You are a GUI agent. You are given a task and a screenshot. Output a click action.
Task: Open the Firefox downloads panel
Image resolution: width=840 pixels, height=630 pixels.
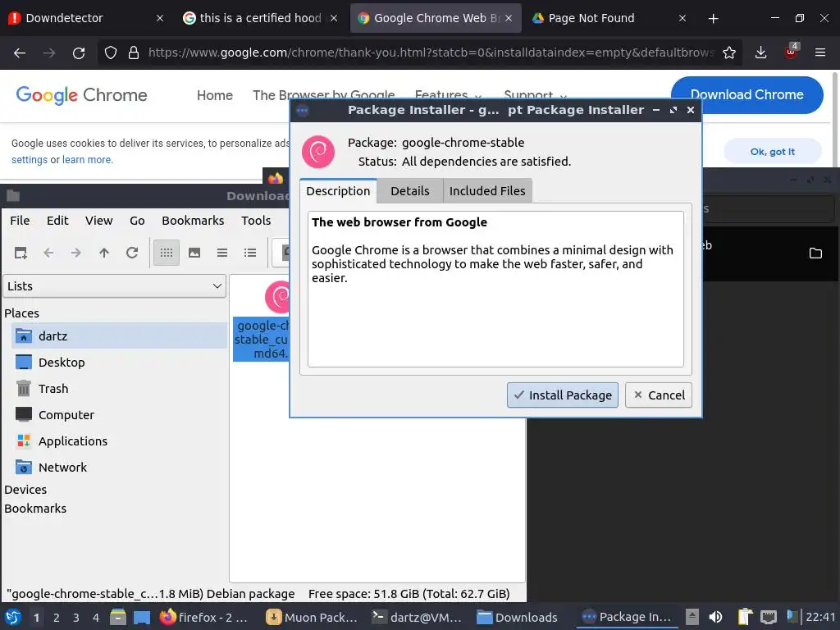coord(760,52)
